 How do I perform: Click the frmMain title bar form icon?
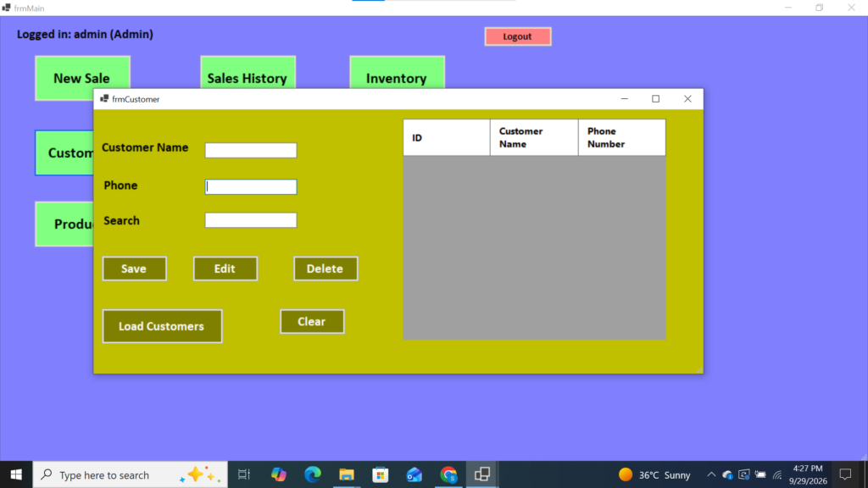pos(6,8)
